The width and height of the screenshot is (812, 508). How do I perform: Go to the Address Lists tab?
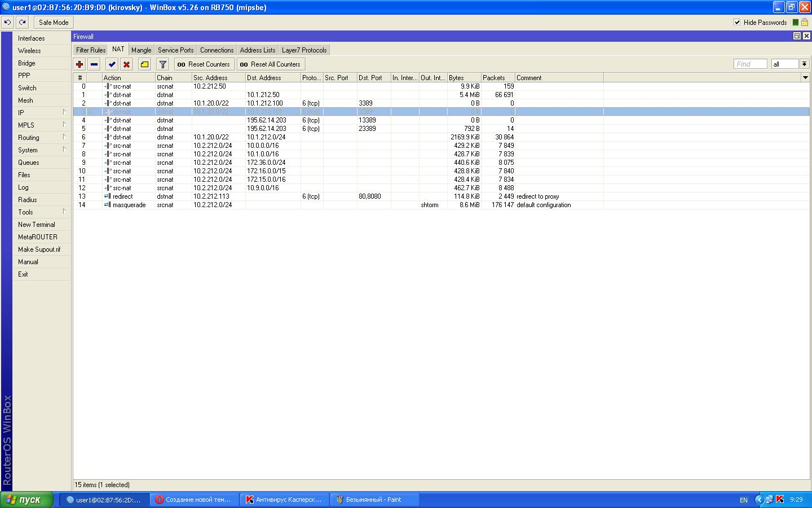click(x=258, y=50)
